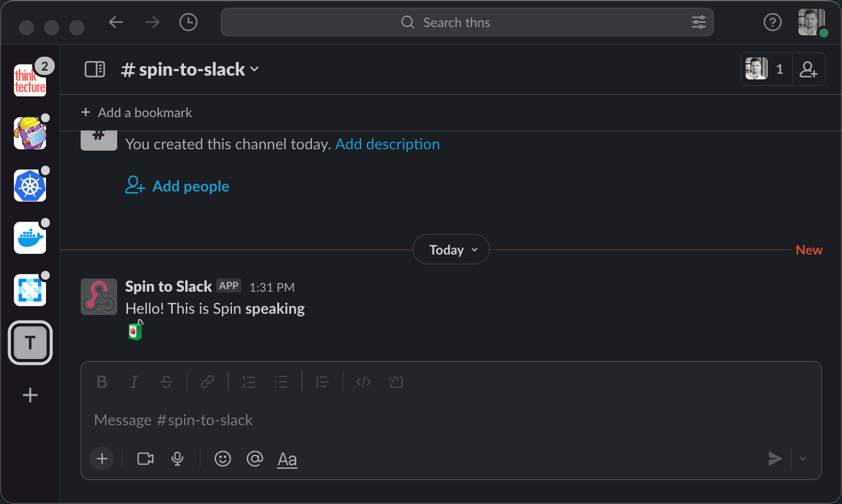Open the history clock icon
This screenshot has height=504, width=842.
188,23
